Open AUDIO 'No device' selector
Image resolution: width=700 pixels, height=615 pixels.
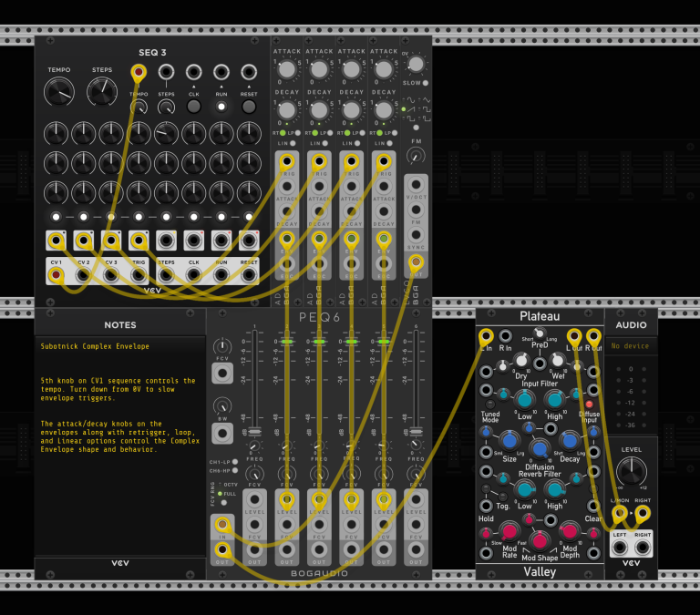[631, 346]
